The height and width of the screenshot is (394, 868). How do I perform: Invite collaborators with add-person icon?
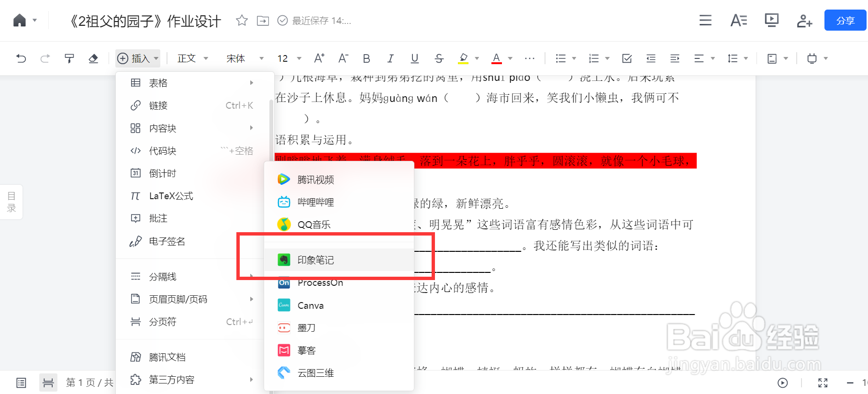click(804, 21)
